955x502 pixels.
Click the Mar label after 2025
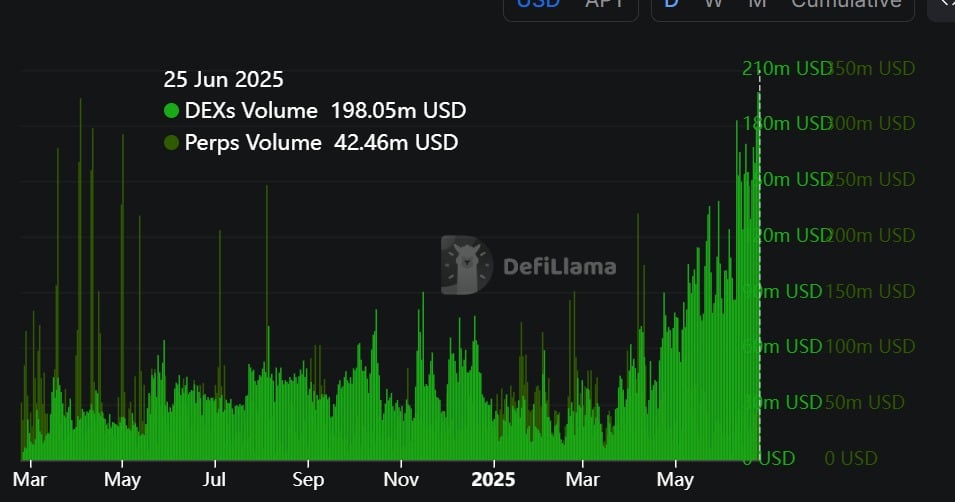(583, 479)
